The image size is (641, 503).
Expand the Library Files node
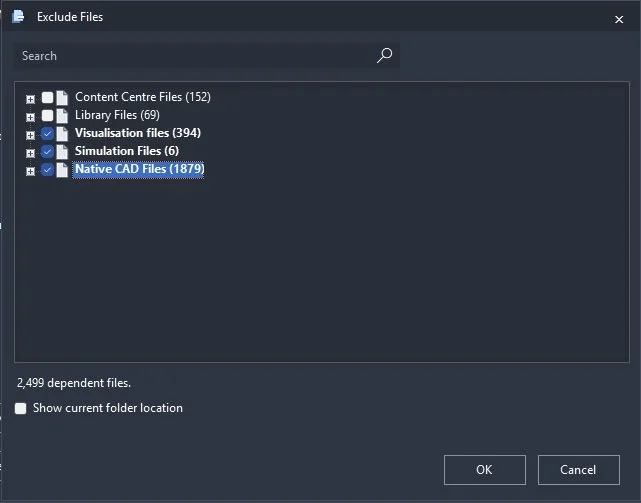[x=30, y=117]
